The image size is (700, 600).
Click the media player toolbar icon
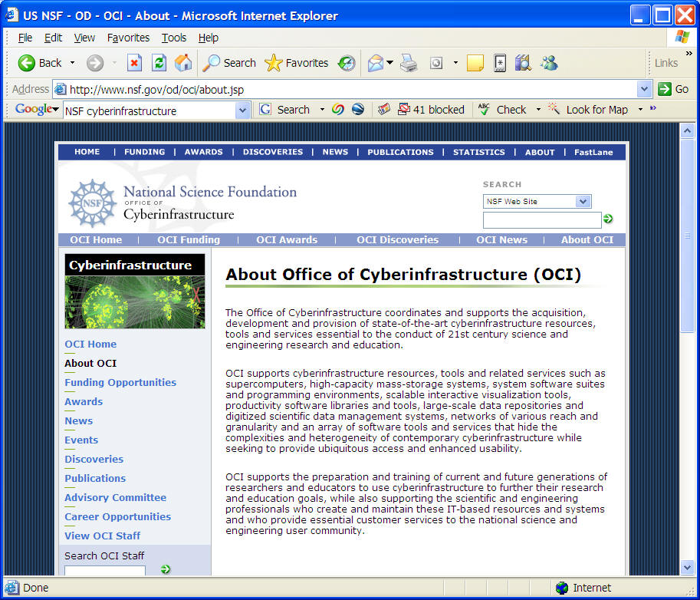[436, 63]
